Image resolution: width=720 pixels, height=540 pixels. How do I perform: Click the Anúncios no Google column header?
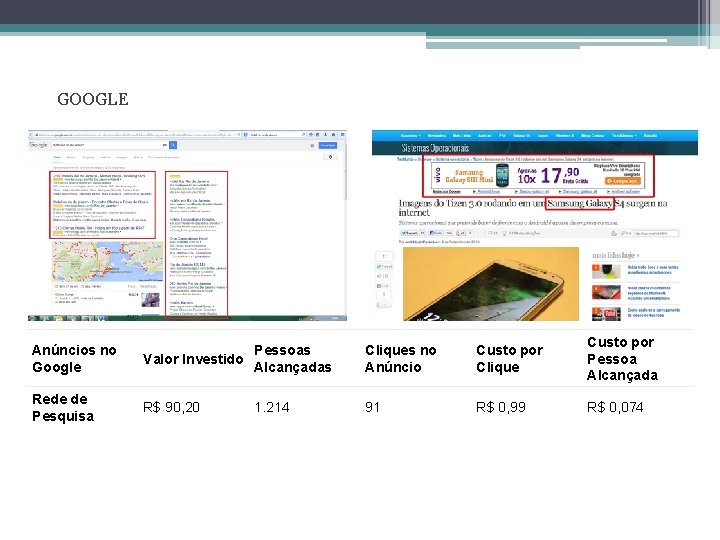click(74, 359)
